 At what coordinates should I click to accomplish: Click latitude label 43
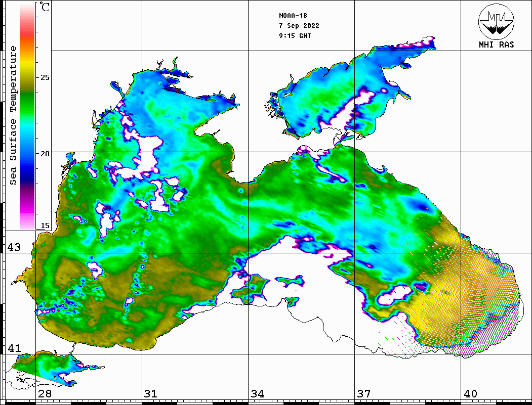[14, 247]
